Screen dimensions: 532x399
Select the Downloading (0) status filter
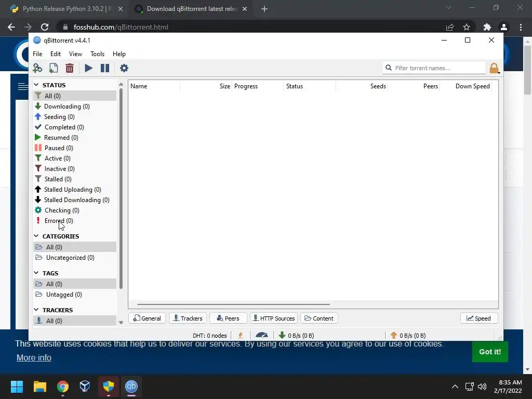click(x=75, y=106)
